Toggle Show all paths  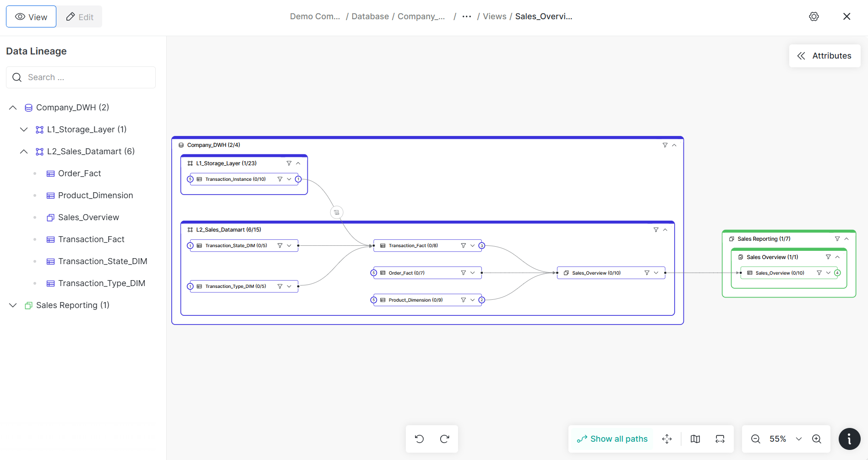pos(612,439)
